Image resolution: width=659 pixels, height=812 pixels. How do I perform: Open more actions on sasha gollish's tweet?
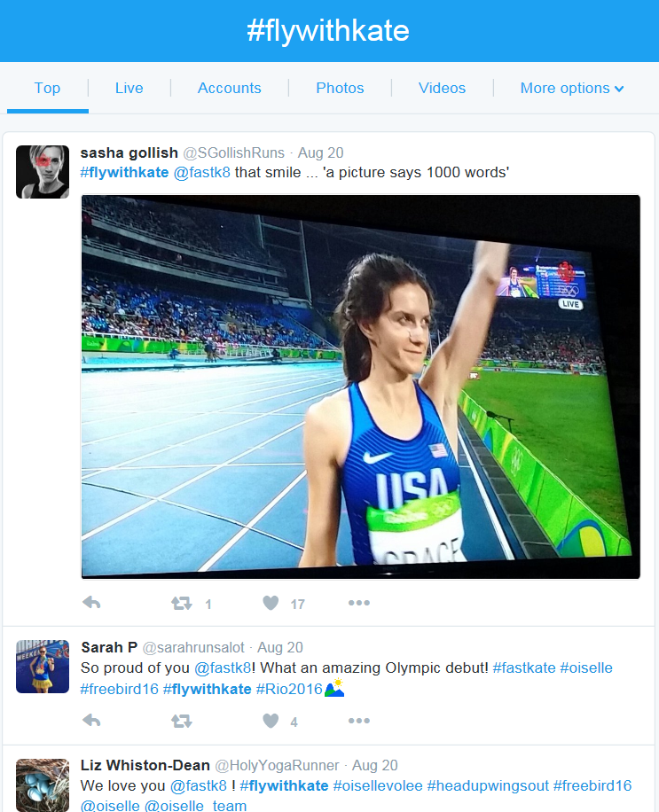tap(358, 603)
